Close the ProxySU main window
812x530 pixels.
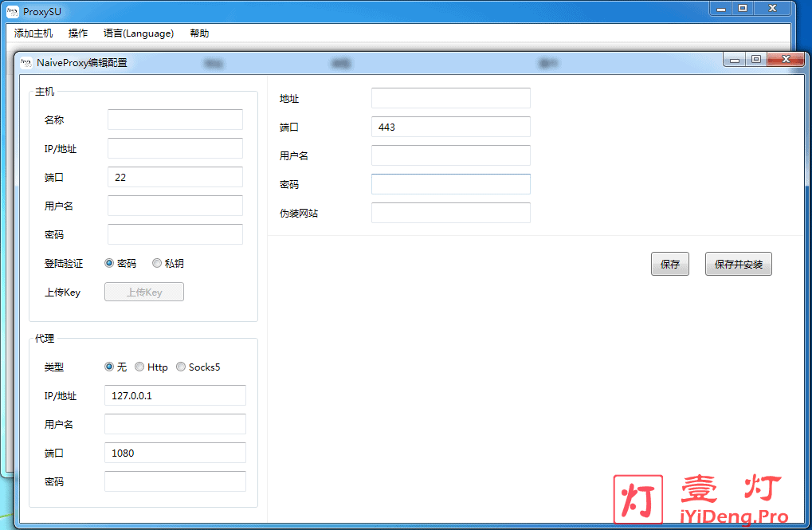click(x=773, y=8)
